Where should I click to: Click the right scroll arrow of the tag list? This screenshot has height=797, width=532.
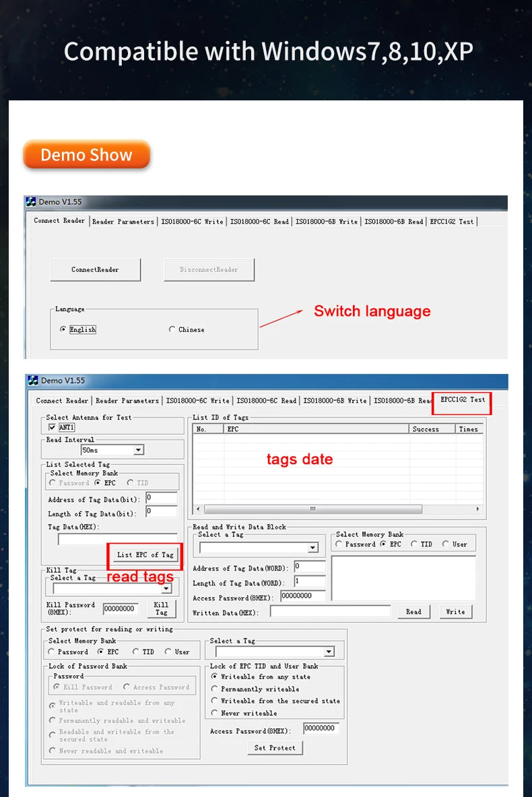click(x=478, y=509)
